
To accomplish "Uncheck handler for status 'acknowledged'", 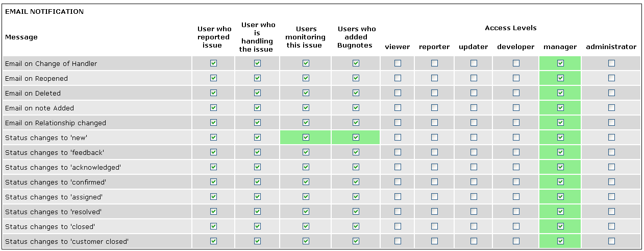I will (x=257, y=167).
